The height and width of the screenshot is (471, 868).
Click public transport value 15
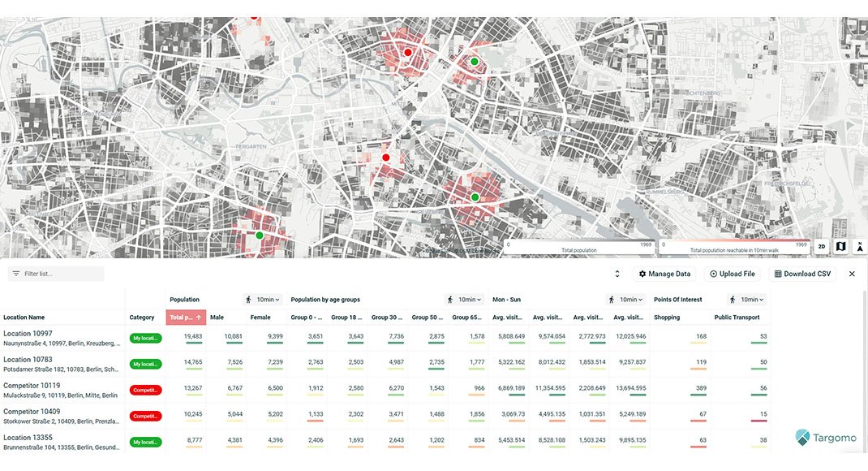763,414
